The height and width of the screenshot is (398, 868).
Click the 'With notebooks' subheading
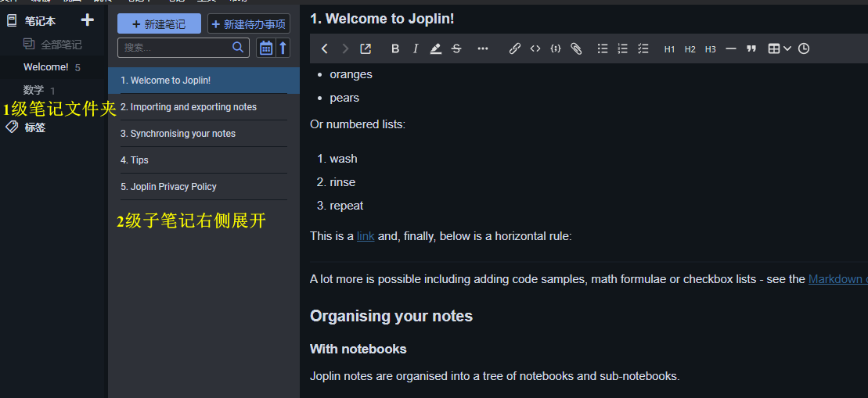coord(358,349)
